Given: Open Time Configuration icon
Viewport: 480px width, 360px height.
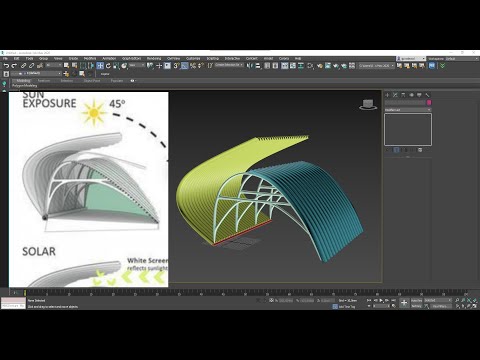Looking at the screenshot, I should pyautogui.click(x=394, y=306).
